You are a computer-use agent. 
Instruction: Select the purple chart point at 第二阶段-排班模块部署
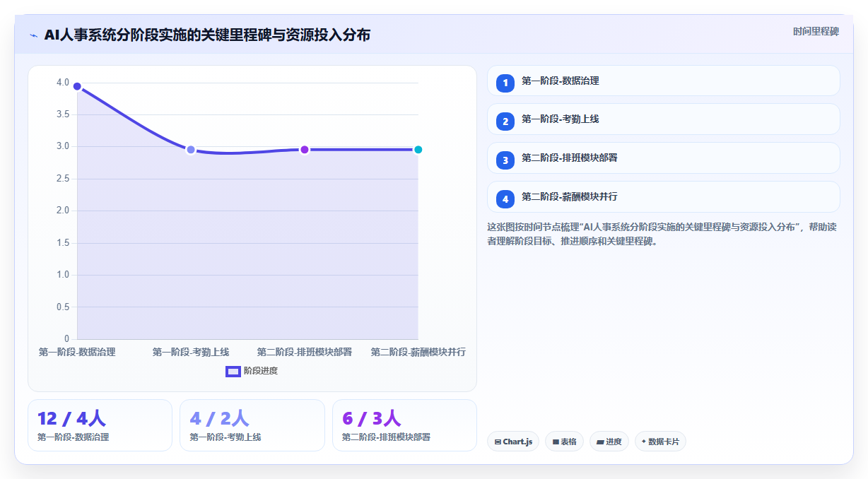(305, 150)
